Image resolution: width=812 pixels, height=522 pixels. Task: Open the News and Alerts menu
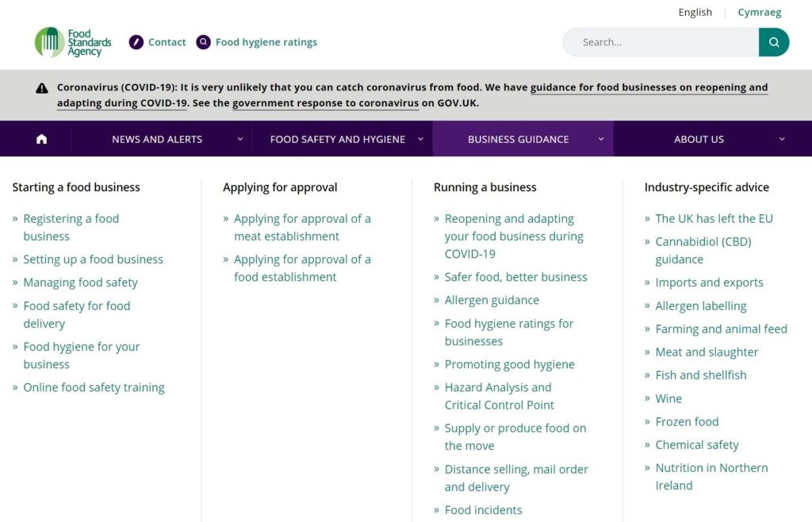157,139
